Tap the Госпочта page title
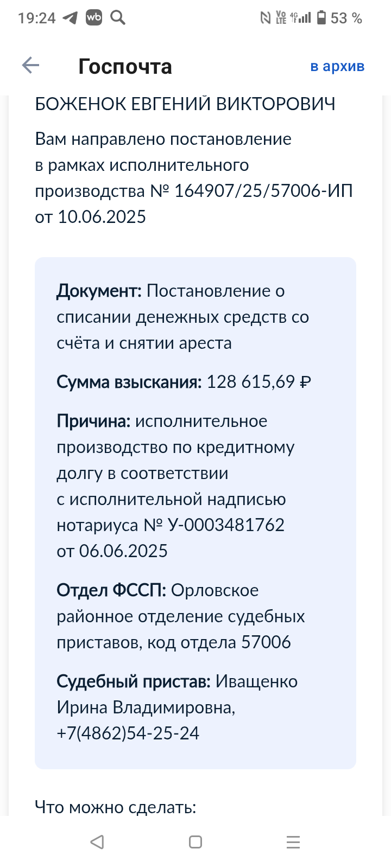The height and width of the screenshot is (868, 391). point(125,66)
